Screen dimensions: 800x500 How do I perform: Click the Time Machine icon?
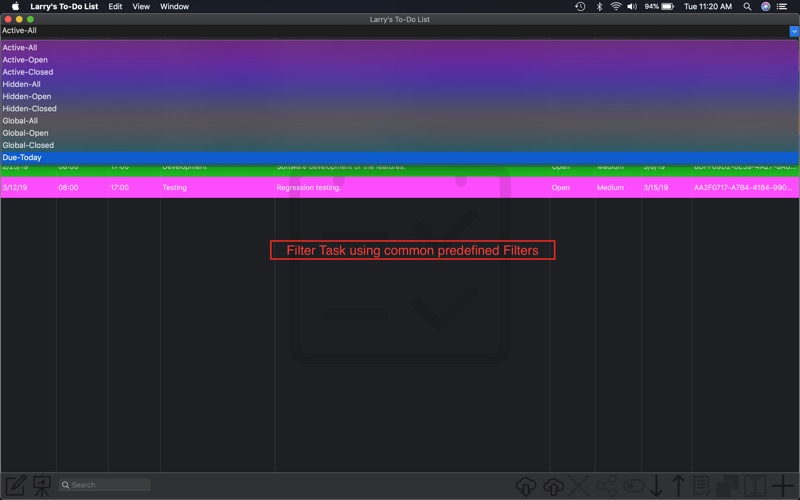click(x=580, y=7)
